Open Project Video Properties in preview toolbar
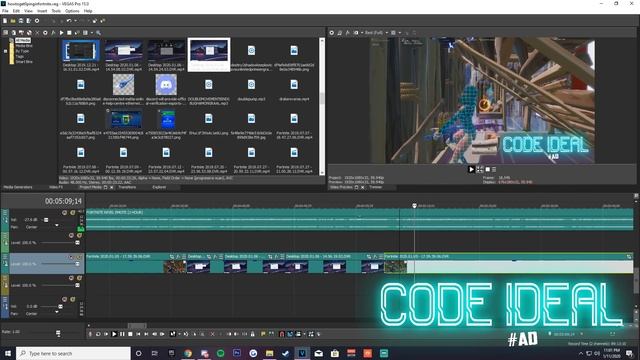 pos(331,33)
